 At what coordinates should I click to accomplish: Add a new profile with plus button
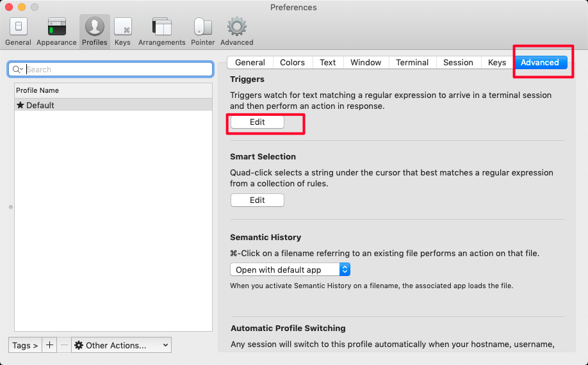pos(49,345)
